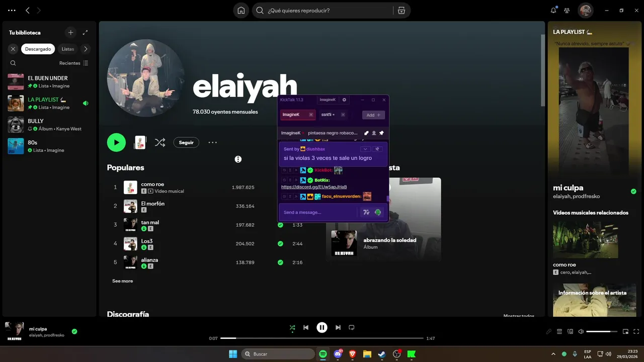644x362 pixels.
Task: Open 80s playlist in library
Action: 49,146
